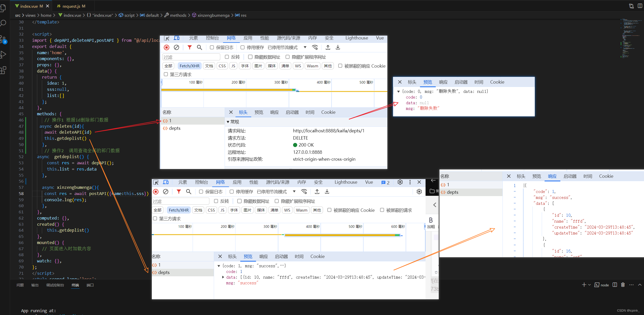Clear network log in lower DevTools
Image resolution: width=644 pixels, height=315 pixels.
point(166,192)
